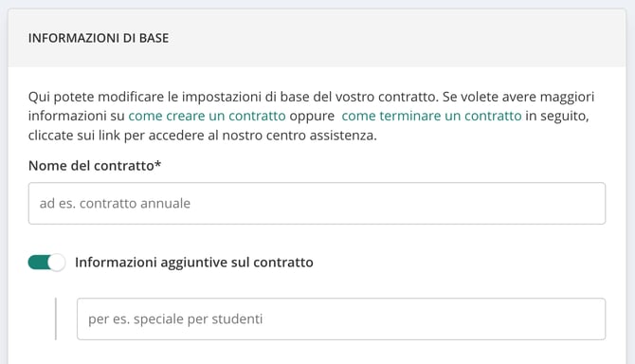Image resolution: width=635 pixels, height=364 pixels.
Task: Click the 'Informazioni aggiuntive sul contratto' label text
Action: [x=194, y=263]
